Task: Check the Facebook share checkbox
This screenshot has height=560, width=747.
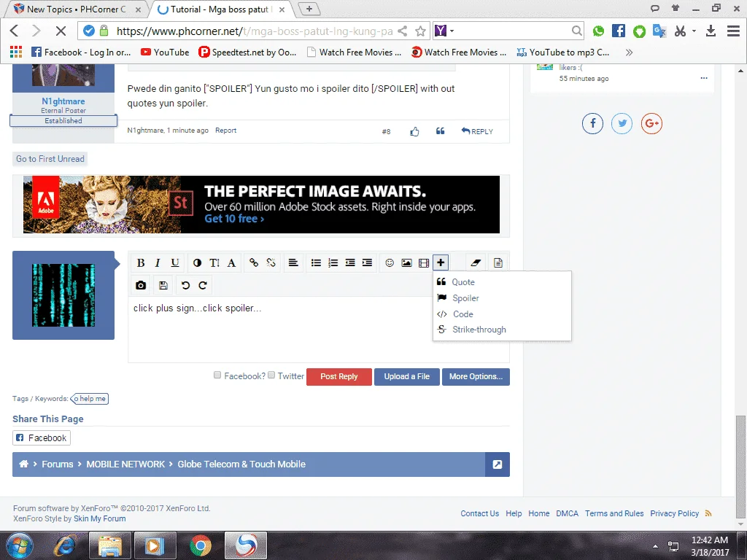Action: (x=217, y=376)
